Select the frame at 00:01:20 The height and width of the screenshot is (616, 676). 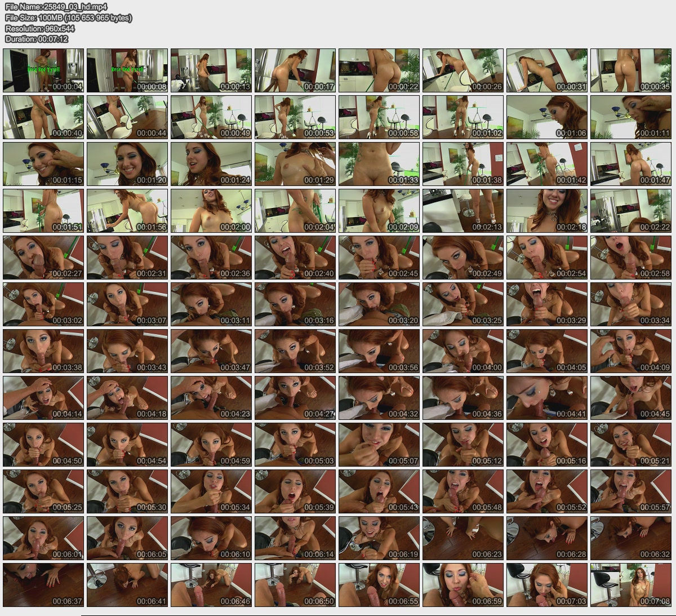127,164
